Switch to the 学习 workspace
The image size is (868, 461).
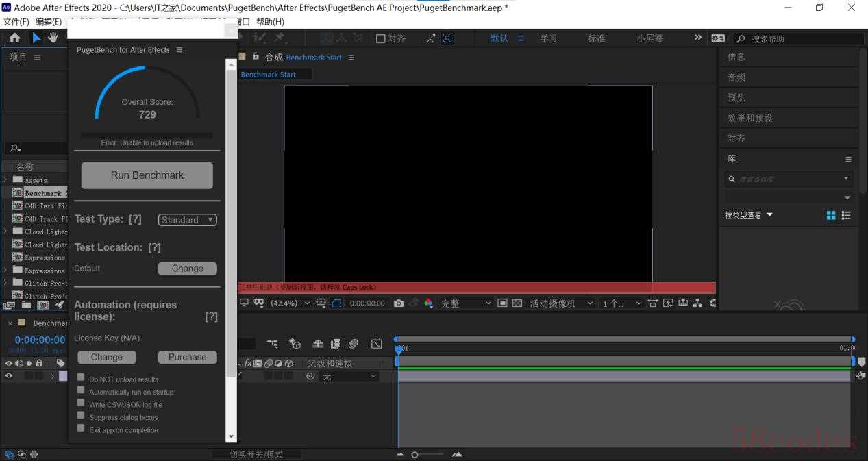[548, 38]
